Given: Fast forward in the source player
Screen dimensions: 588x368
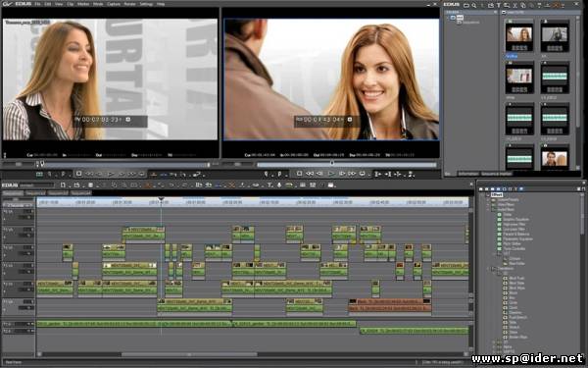Looking at the screenshot, I should click(x=131, y=174).
